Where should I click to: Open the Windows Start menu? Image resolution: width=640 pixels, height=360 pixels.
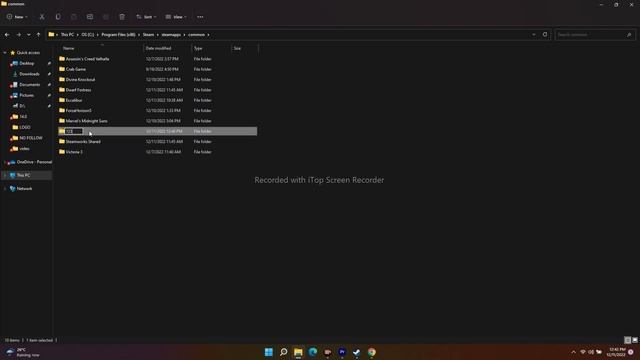(x=269, y=352)
